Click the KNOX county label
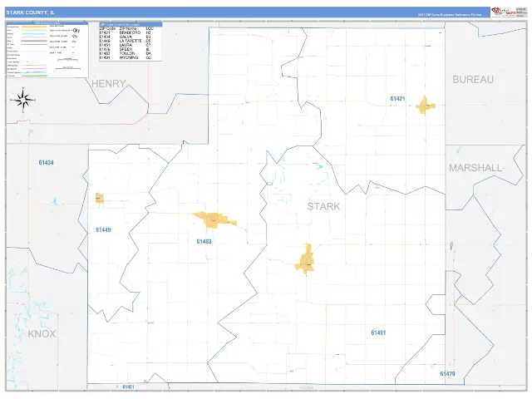Screen dimensions: 532x399 click(42, 334)
